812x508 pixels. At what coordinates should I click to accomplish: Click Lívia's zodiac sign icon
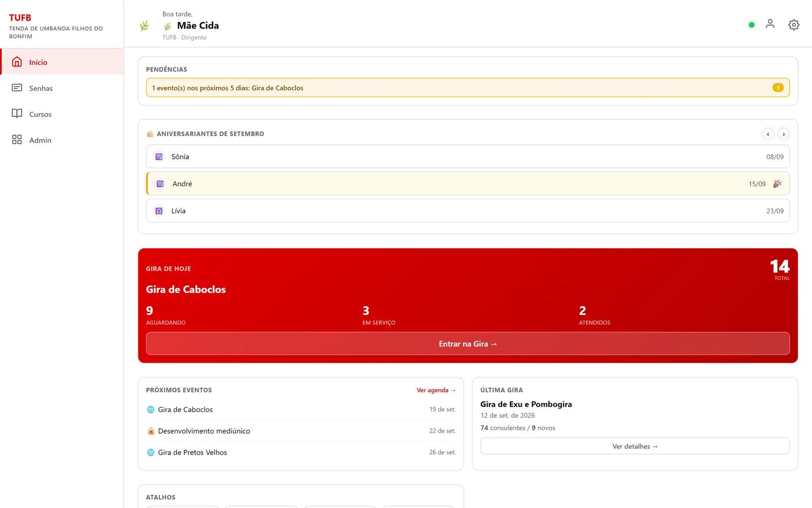coord(159,211)
